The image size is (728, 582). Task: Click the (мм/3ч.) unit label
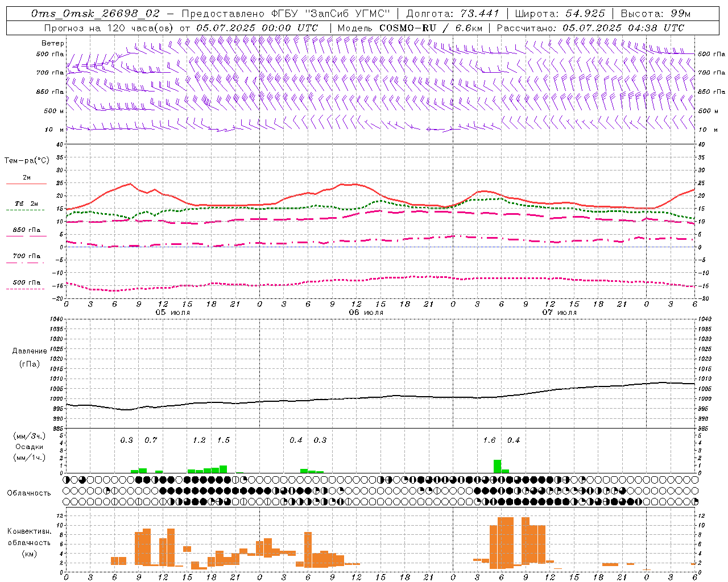click(x=30, y=436)
